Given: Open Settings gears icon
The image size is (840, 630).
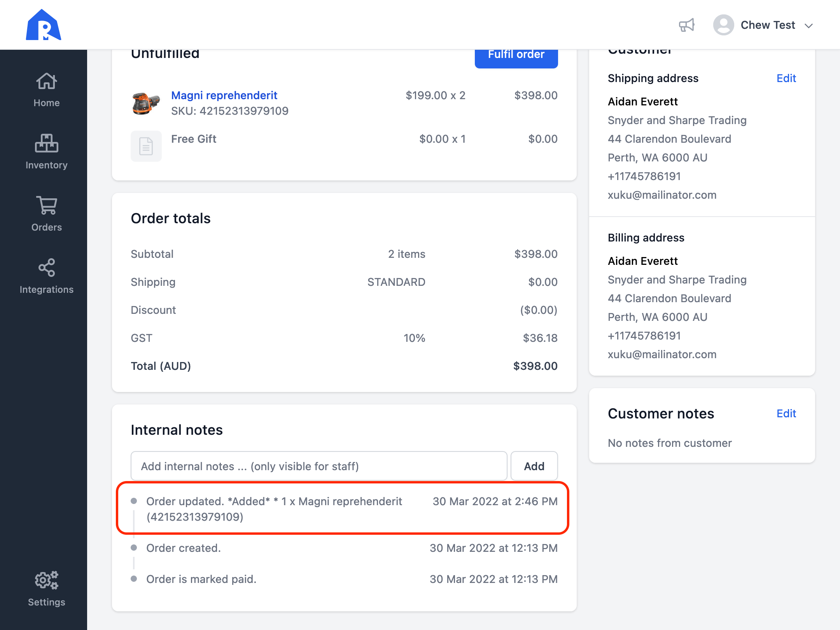Looking at the screenshot, I should pos(46,580).
